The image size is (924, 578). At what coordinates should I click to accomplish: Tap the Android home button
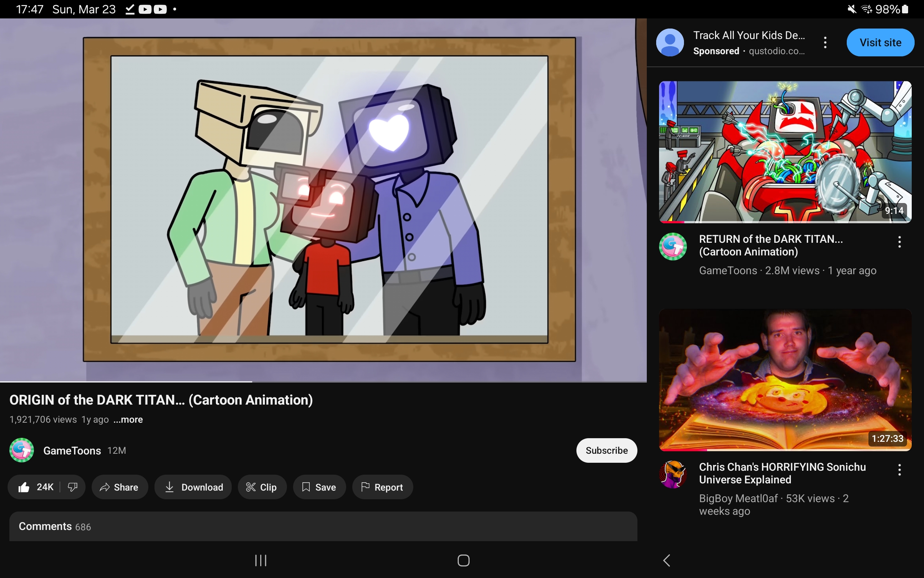(x=463, y=560)
